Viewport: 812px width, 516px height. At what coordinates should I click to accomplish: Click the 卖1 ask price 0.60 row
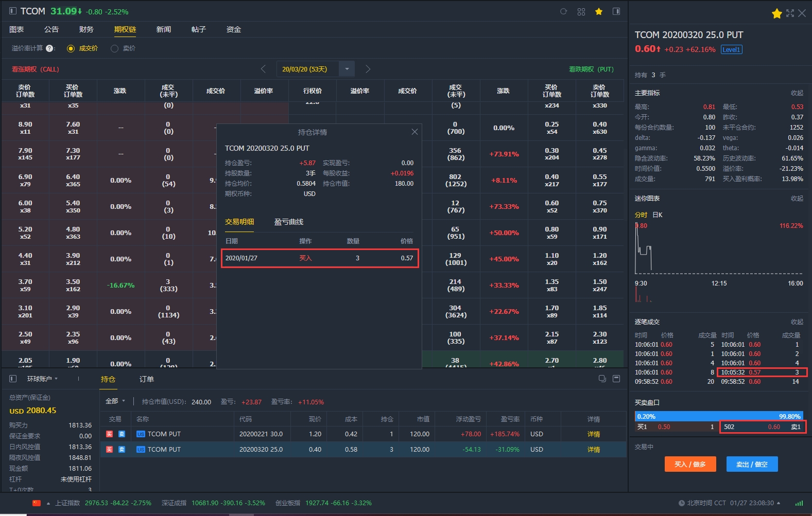pyautogui.click(x=762, y=427)
